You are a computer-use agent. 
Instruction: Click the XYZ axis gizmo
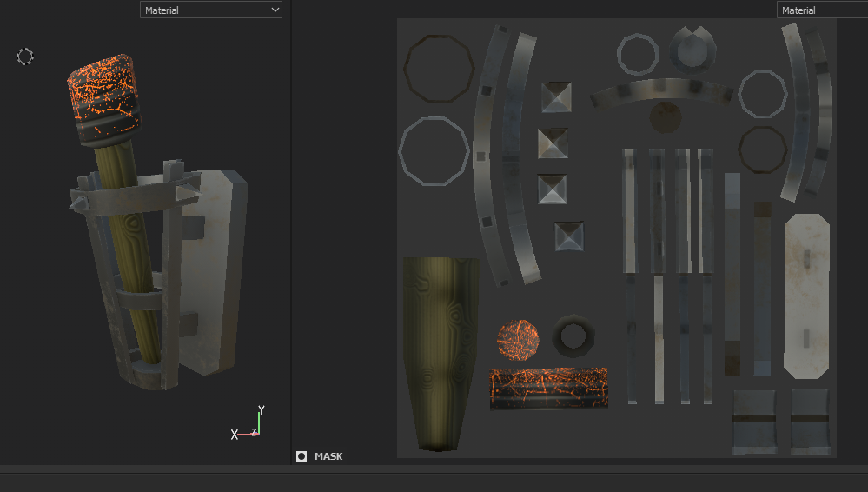pos(249,425)
